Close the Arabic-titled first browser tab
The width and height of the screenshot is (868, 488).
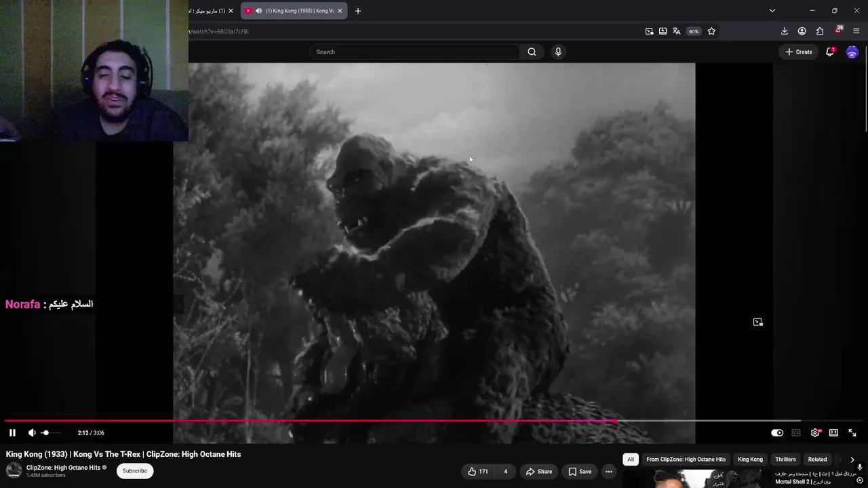[x=231, y=11]
